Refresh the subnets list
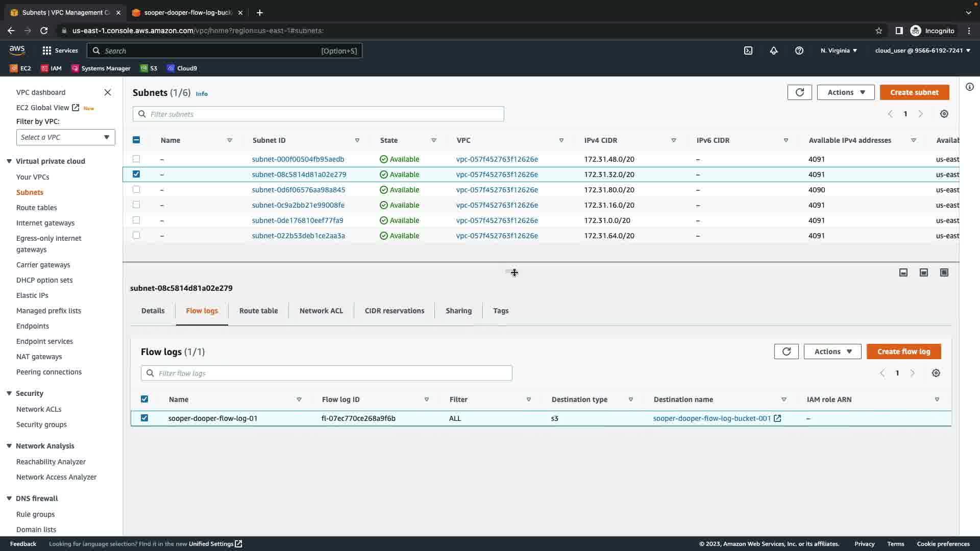Image resolution: width=980 pixels, height=551 pixels. [799, 92]
